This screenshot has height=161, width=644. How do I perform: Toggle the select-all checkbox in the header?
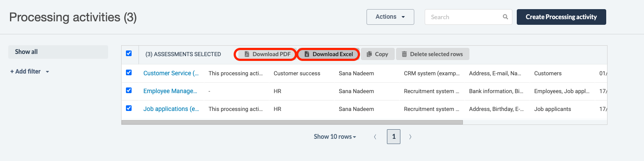pyautogui.click(x=129, y=54)
